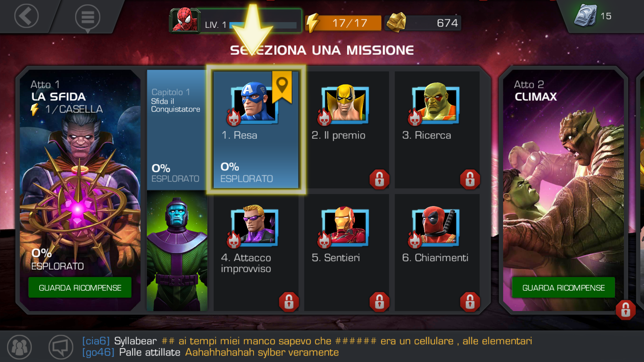Tap the Spider-Man profile avatar

coord(184,21)
